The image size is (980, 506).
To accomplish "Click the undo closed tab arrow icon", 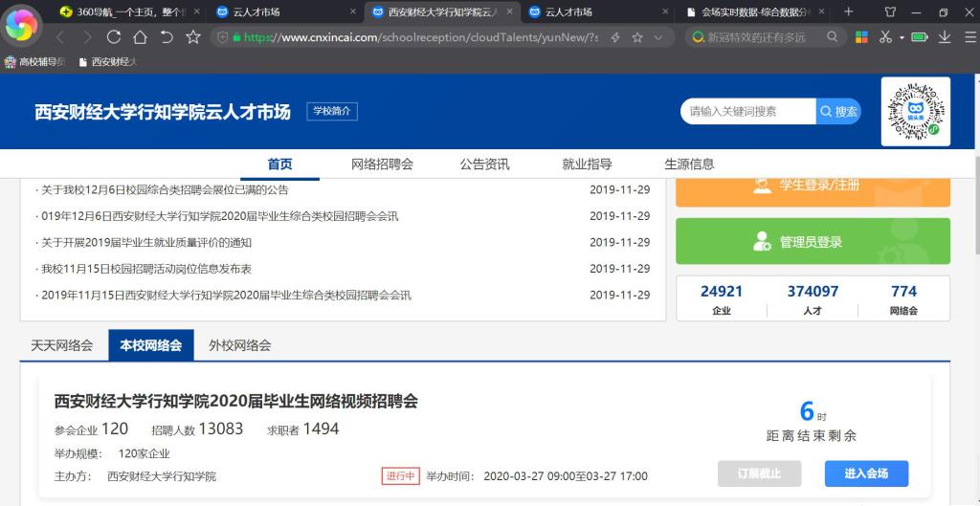I will point(167,37).
